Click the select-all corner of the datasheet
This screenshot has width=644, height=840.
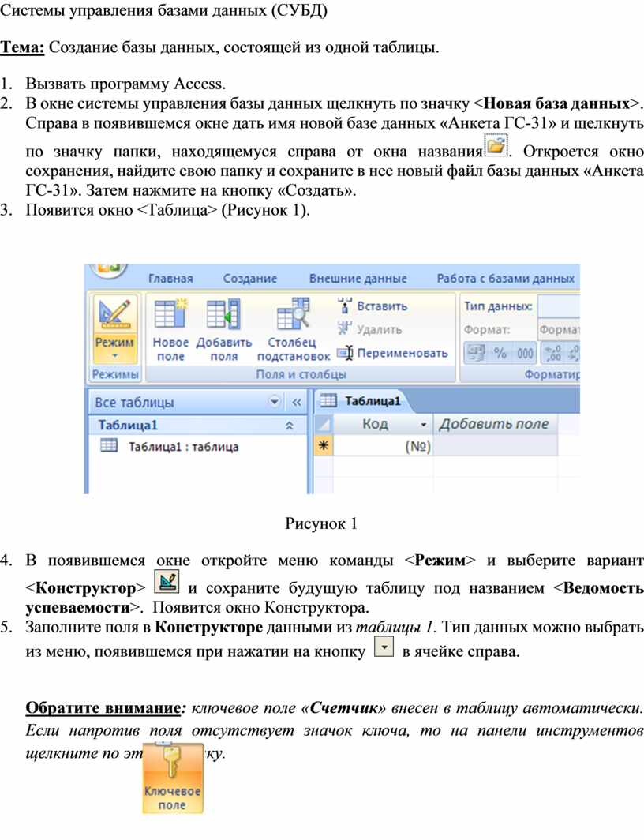324,424
